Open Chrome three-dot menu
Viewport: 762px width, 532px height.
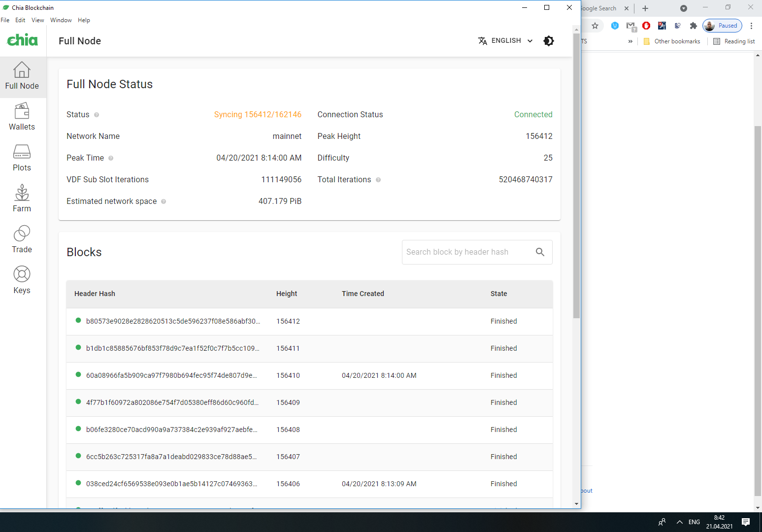pos(751,26)
